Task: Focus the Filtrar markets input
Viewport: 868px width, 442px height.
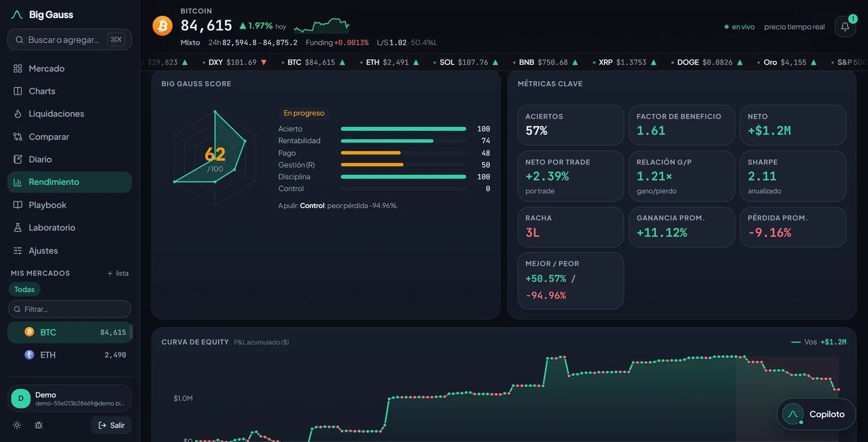Action: pyautogui.click(x=69, y=309)
